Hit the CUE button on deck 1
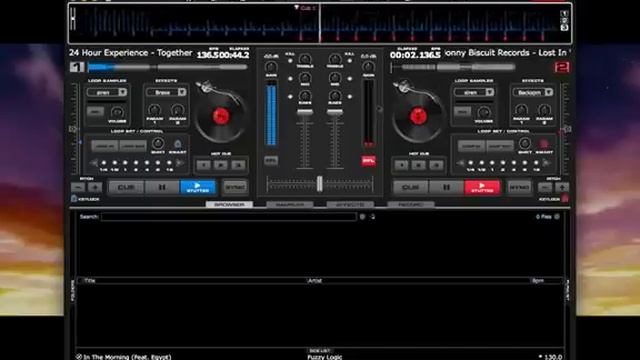Screen dimensions: 640x360 [x=126, y=187]
